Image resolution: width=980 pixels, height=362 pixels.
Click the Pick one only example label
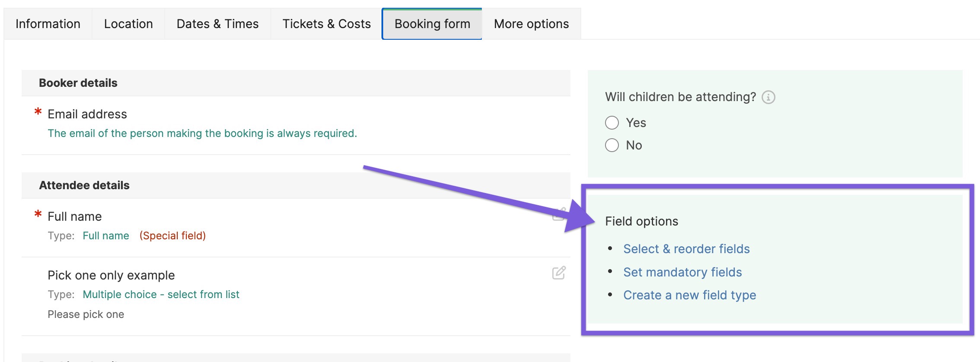[x=111, y=275]
